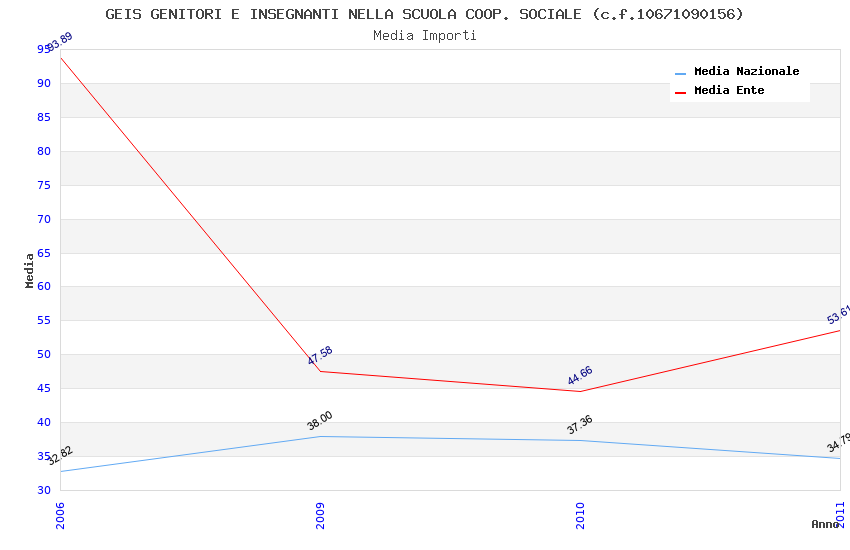Click the y-axis tick 85

44,118
